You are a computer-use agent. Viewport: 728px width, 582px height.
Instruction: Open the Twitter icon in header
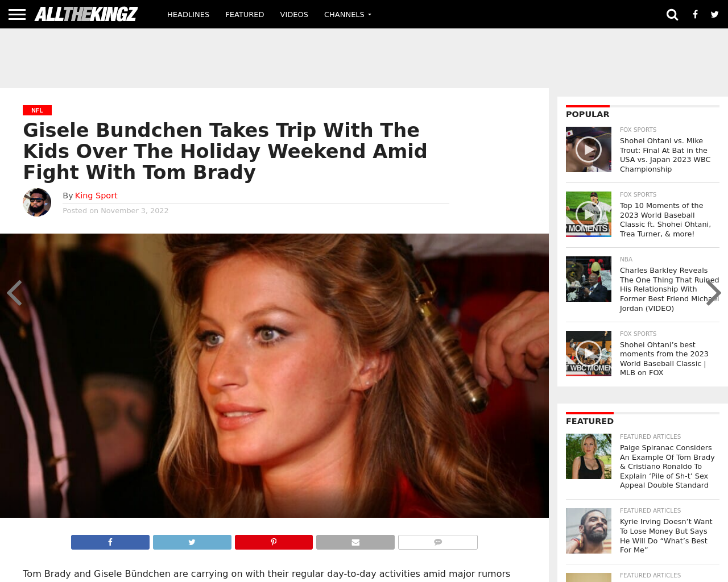coord(715,14)
